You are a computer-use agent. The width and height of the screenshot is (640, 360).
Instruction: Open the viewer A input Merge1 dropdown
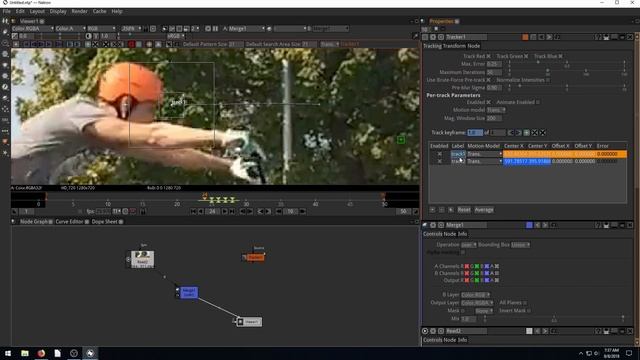pos(246,29)
